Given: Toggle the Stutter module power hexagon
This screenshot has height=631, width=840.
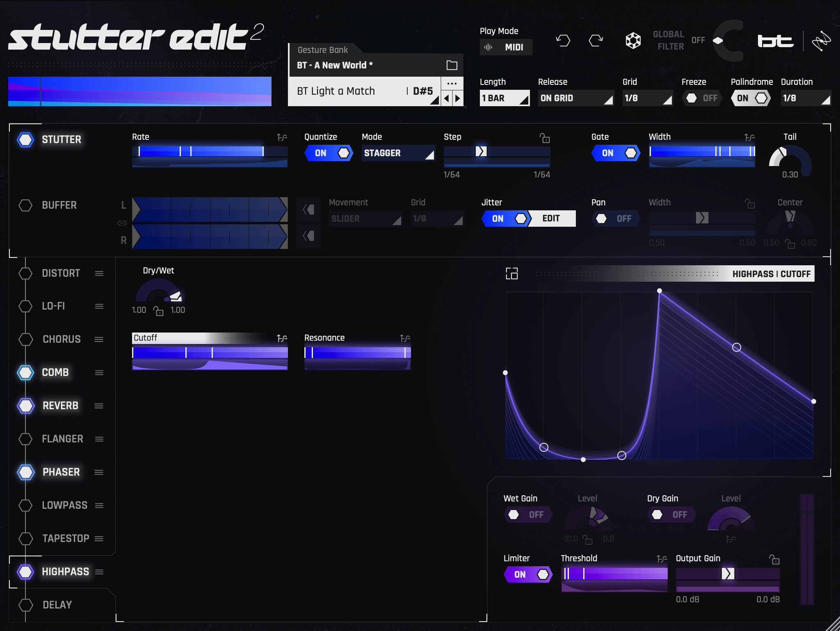Looking at the screenshot, I should [x=25, y=139].
